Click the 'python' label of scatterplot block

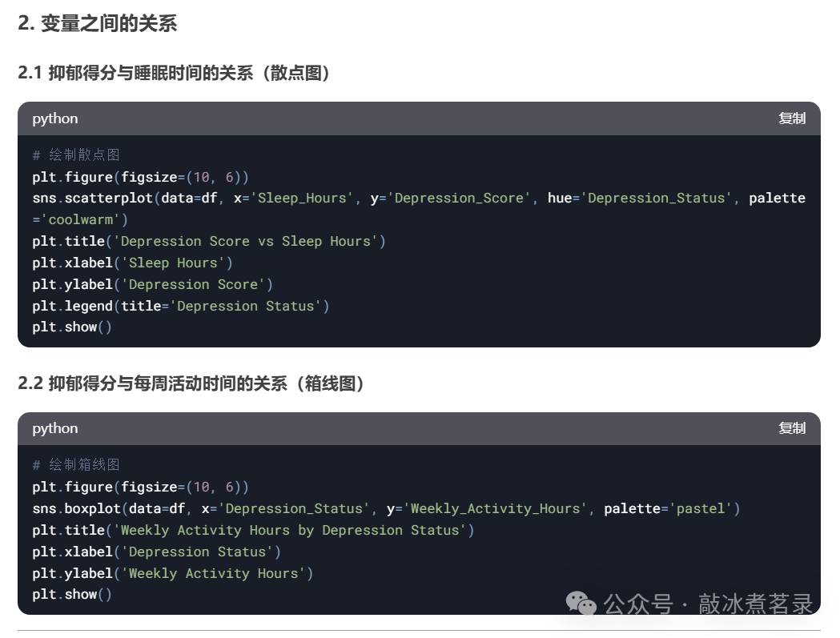pos(55,118)
